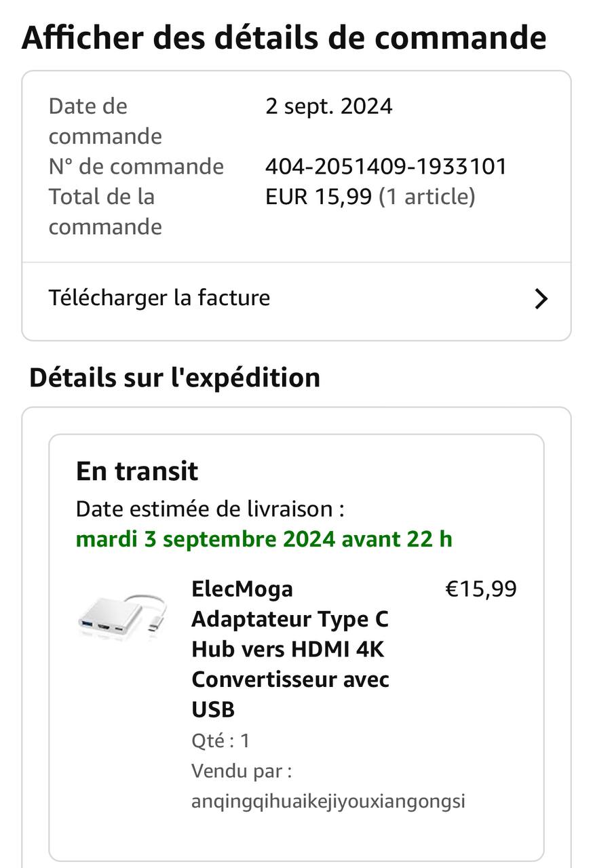Click the Détails sur l'expédition heading

point(174,377)
